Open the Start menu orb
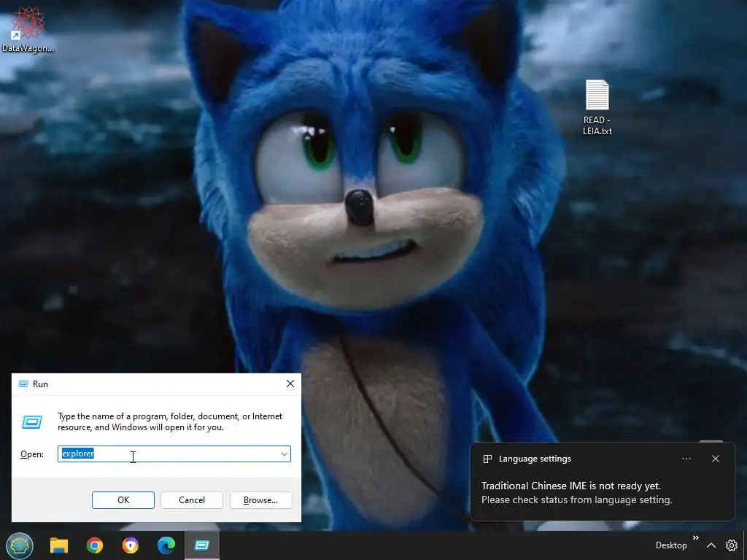This screenshot has width=747, height=560. 20,545
